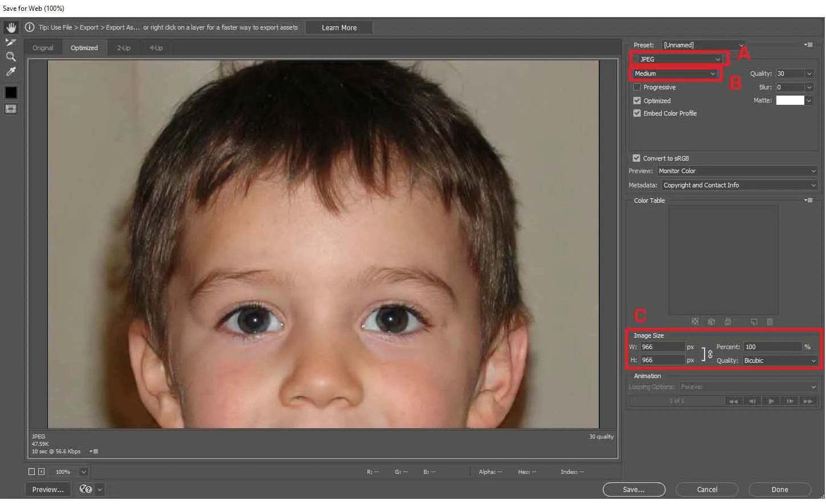Select the Hand tool
This screenshot has width=826, height=504.
click(11, 27)
